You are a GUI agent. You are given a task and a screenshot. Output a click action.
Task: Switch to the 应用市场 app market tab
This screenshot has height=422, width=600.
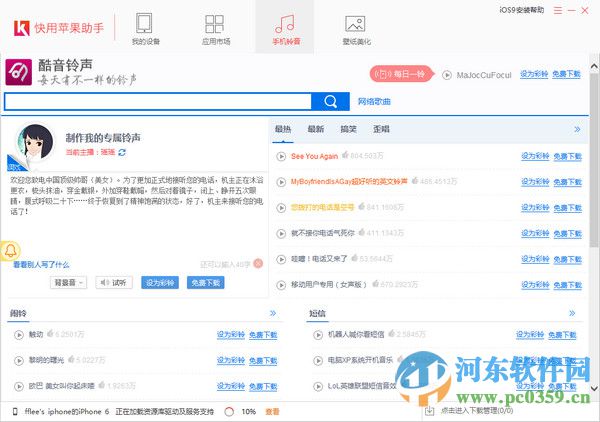(215, 29)
